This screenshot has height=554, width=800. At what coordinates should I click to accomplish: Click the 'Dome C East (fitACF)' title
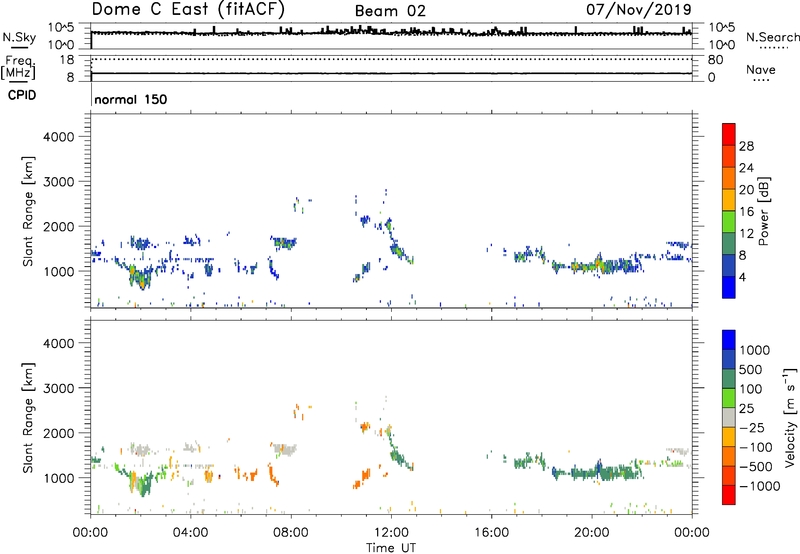coord(188,10)
